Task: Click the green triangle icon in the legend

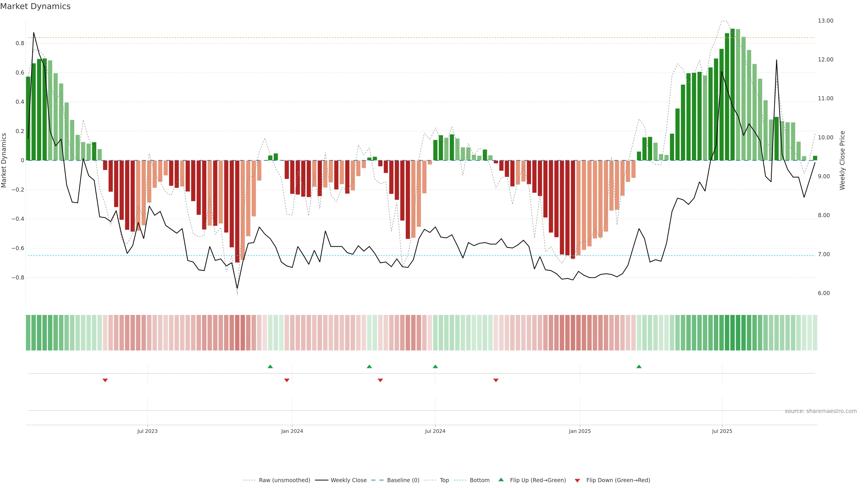Action: (x=501, y=480)
